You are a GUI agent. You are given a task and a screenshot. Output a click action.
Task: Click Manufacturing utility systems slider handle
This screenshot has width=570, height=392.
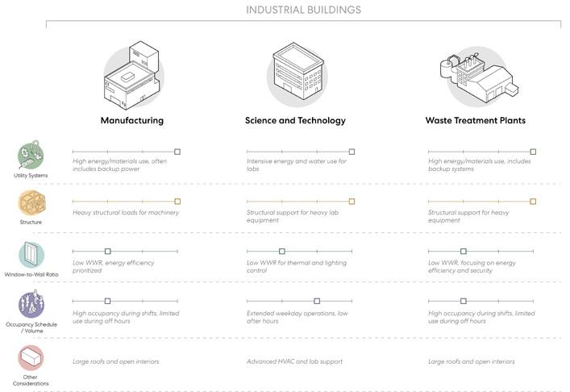[x=177, y=152]
